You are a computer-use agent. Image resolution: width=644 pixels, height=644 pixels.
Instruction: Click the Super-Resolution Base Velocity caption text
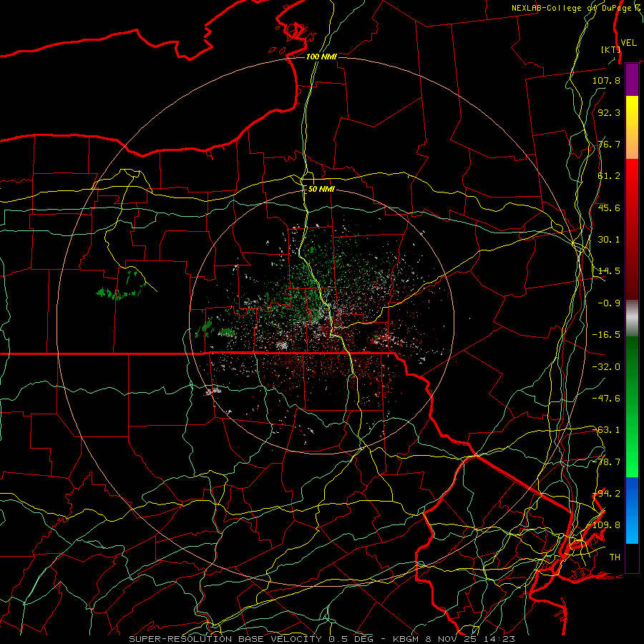pyautogui.click(x=322, y=639)
